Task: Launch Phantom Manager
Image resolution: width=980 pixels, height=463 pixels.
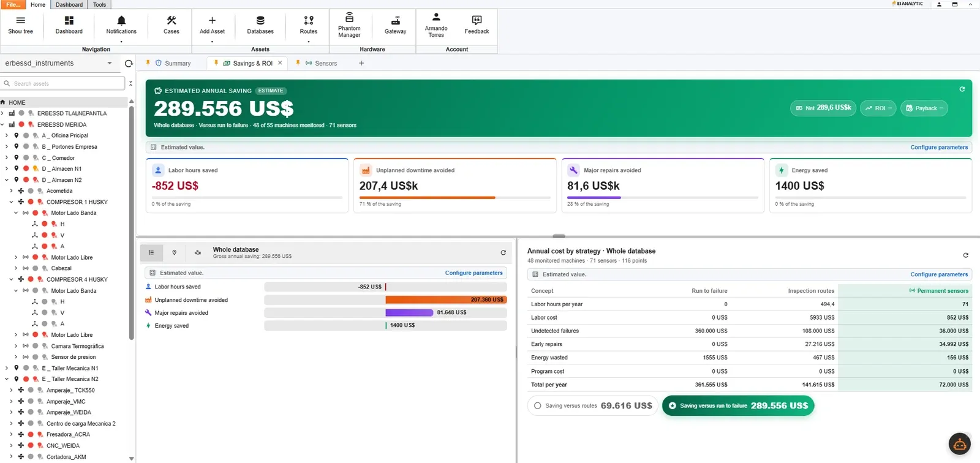Action: pos(349,25)
